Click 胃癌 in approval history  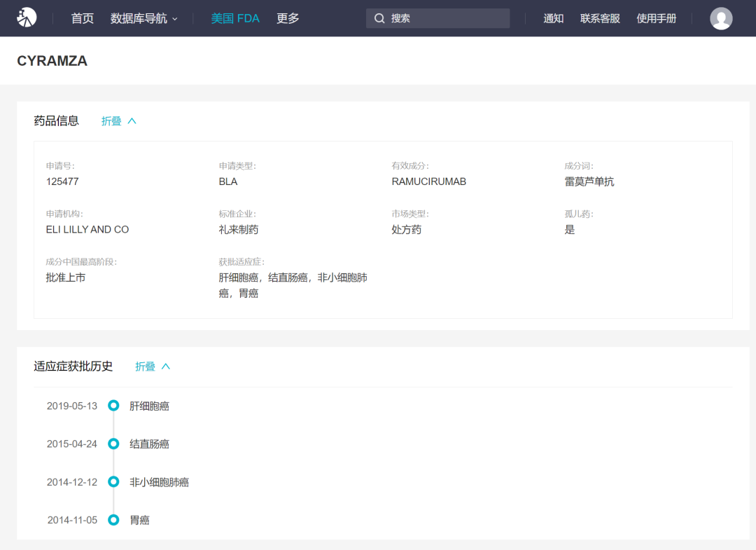coord(139,520)
